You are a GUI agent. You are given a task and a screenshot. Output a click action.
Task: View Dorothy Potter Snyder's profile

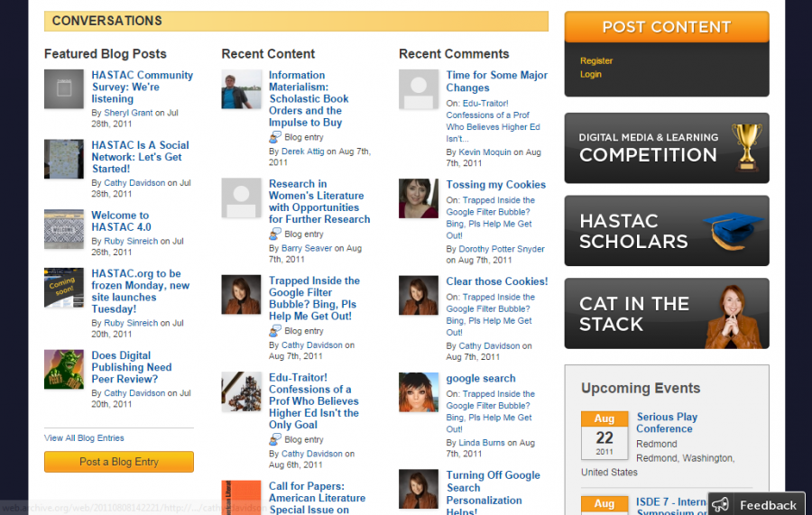502,249
